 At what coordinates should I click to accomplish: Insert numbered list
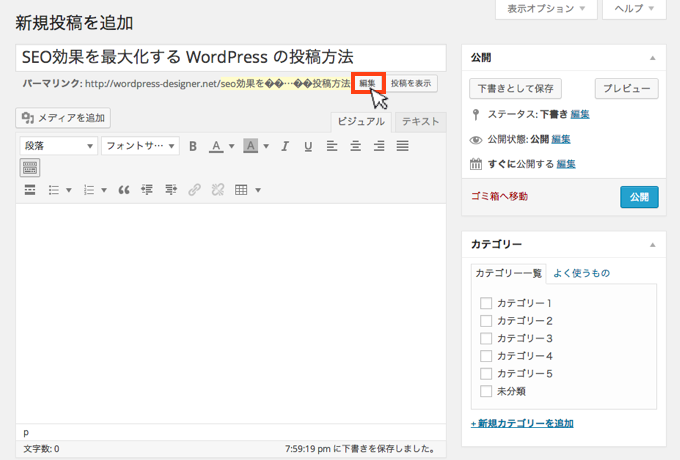coord(89,190)
